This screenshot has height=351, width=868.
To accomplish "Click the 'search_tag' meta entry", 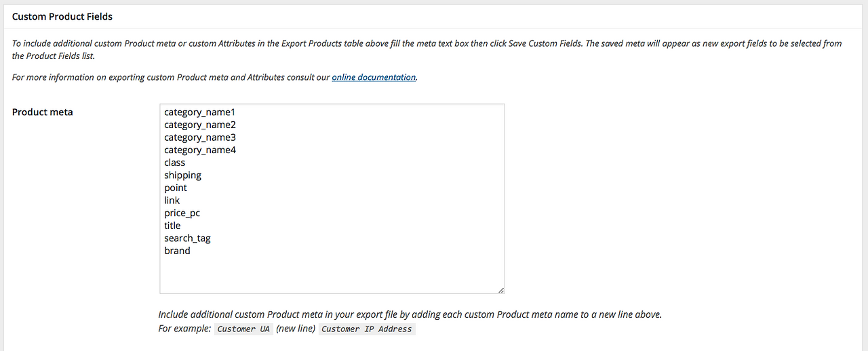I will pyautogui.click(x=187, y=239).
